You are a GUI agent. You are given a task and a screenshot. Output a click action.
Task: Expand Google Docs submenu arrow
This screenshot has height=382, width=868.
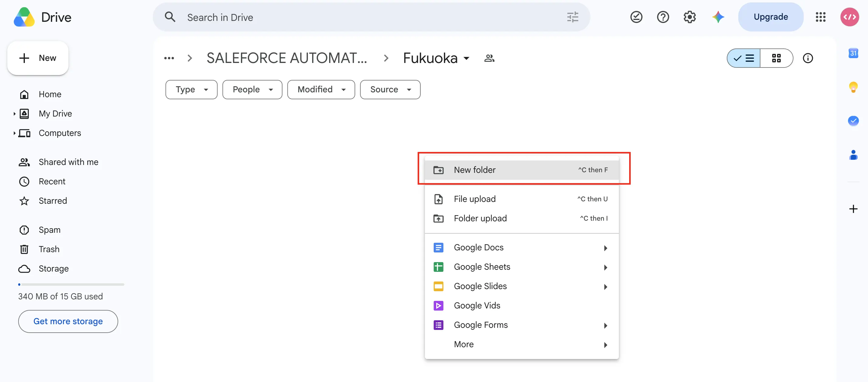coord(606,248)
